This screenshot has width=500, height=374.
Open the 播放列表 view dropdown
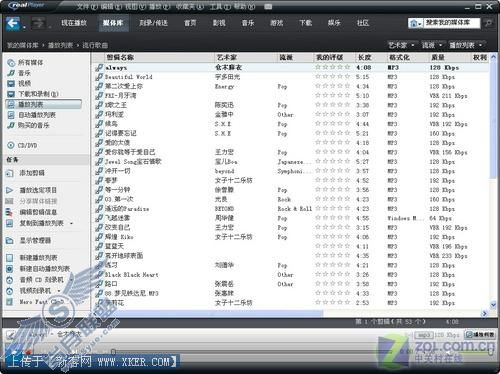(x=466, y=45)
